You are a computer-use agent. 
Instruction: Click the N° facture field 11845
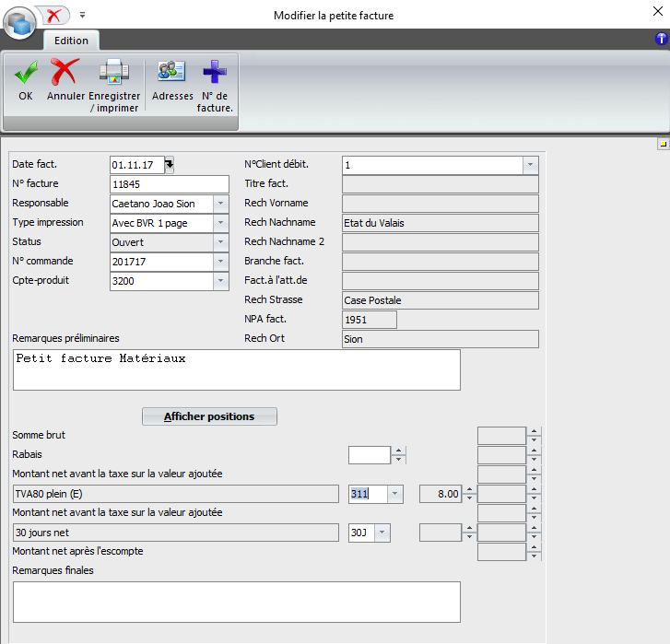coord(170,184)
